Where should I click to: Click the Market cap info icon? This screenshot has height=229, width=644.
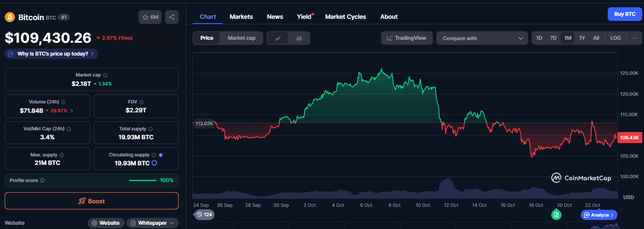click(105, 75)
